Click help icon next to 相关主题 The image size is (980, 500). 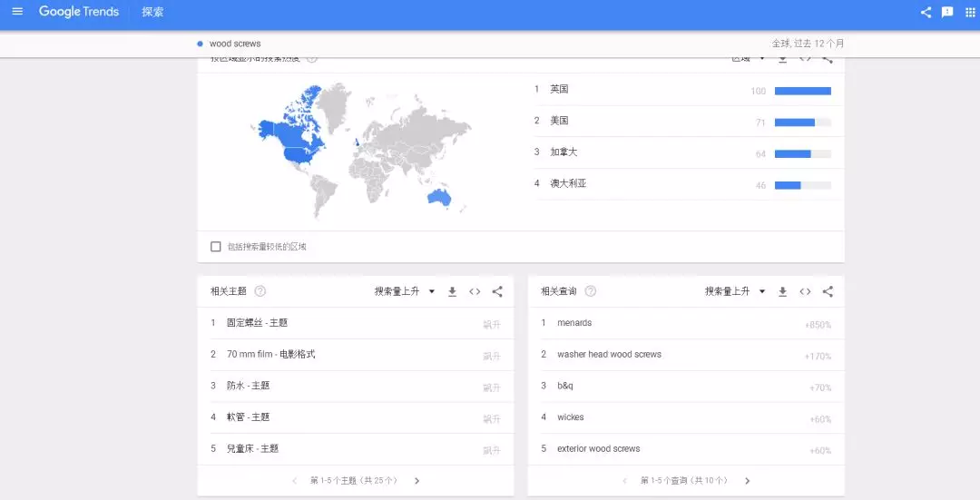coord(260,291)
